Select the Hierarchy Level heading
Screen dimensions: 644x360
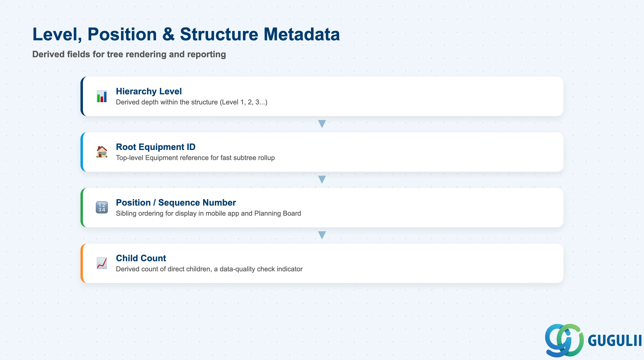[x=149, y=91]
